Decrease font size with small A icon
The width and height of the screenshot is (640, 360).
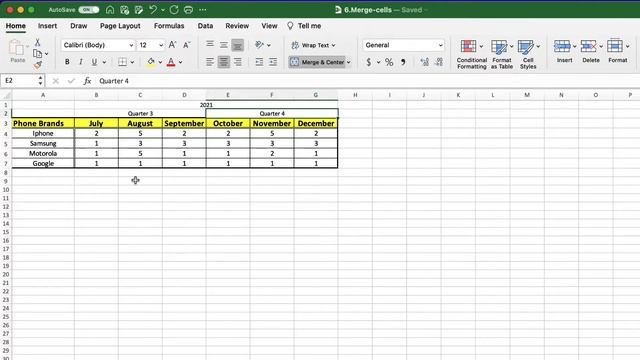(x=187, y=45)
